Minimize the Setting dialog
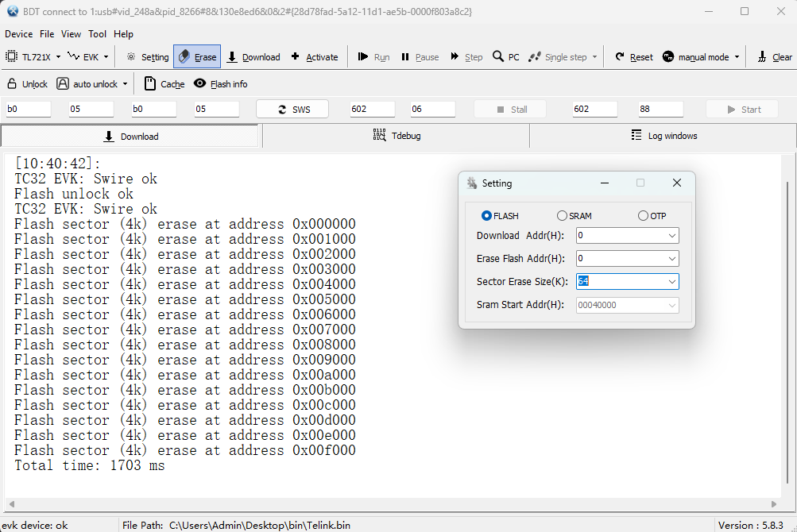This screenshot has width=797, height=532. click(x=605, y=183)
